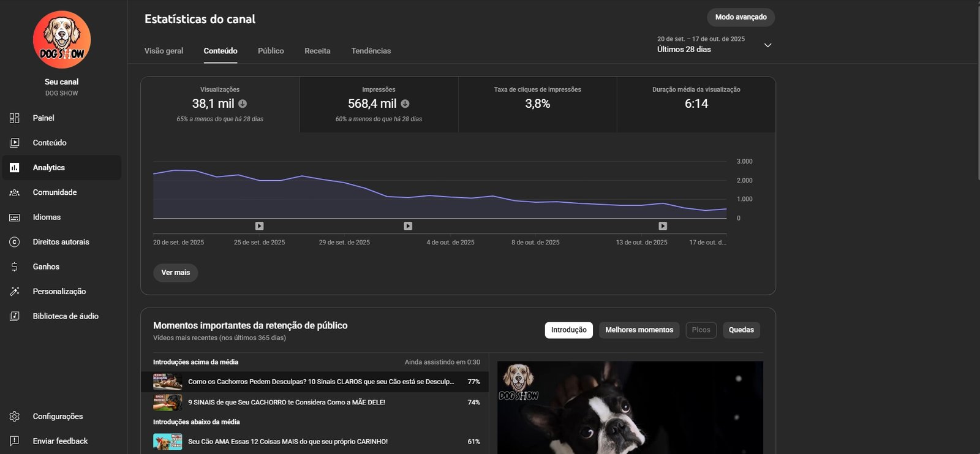Switch to the Visão geral tab
The height and width of the screenshot is (454, 980).
tap(164, 51)
